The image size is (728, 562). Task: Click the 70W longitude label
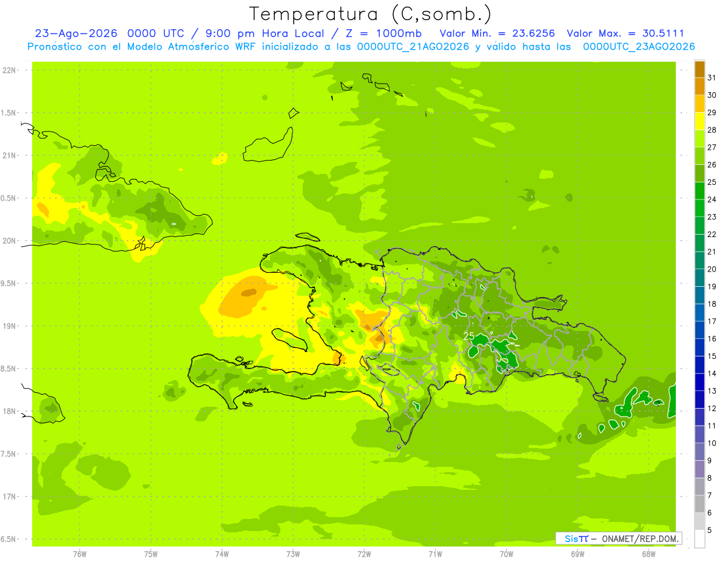507,554
